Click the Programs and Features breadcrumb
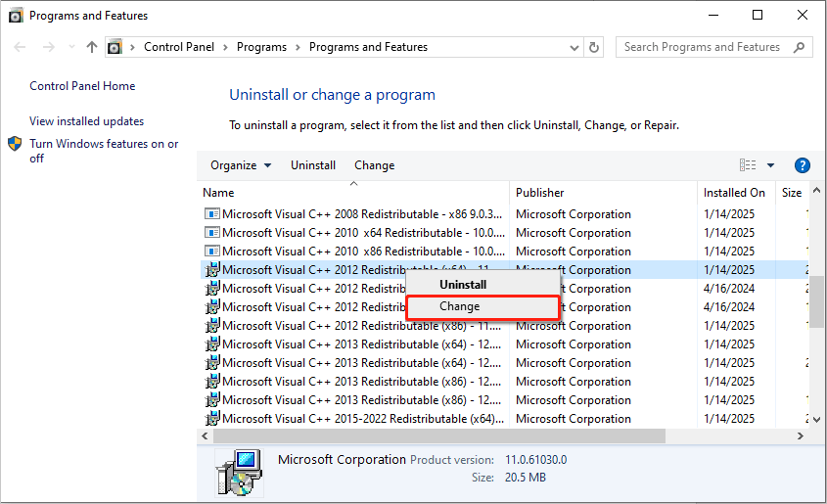 368,47
